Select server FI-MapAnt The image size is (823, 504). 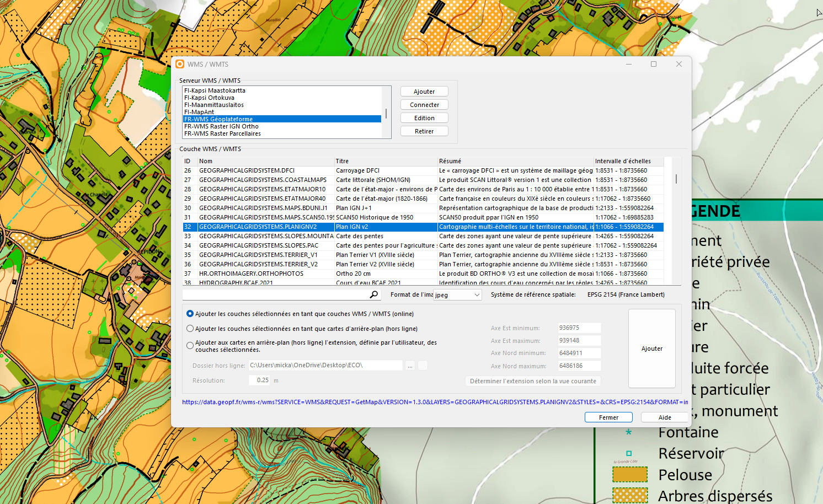(x=282, y=112)
